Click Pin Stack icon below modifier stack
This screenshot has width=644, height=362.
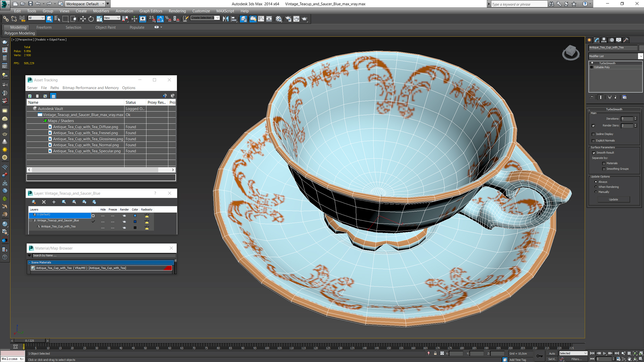[x=592, y=97]
